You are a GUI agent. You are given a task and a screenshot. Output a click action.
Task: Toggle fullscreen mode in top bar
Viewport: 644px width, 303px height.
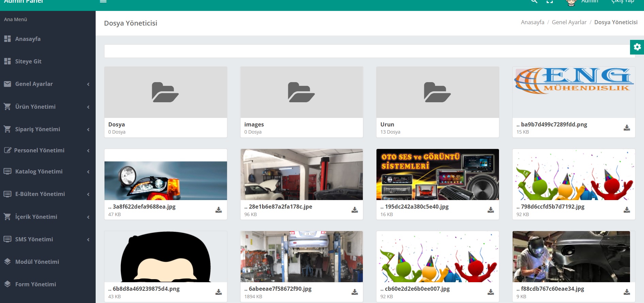[549, 1]
